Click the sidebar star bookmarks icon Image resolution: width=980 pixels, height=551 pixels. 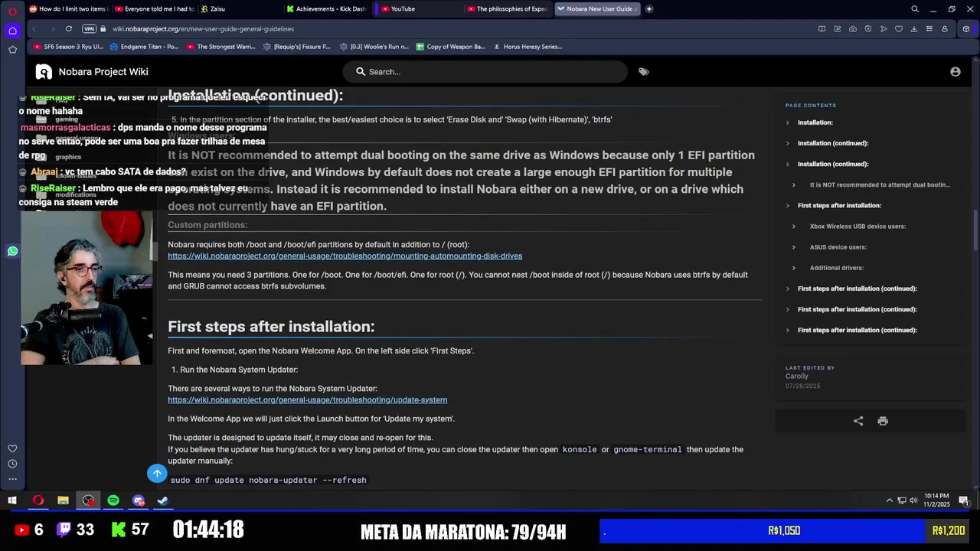[12, 50]
